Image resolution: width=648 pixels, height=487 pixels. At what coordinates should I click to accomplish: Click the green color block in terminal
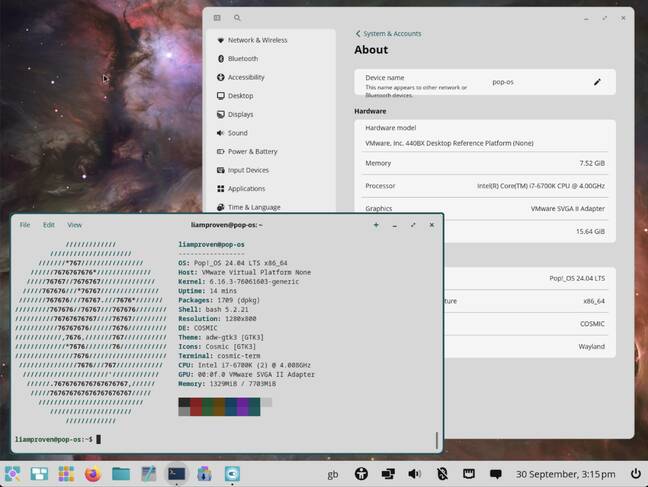(x=207, y=407)
